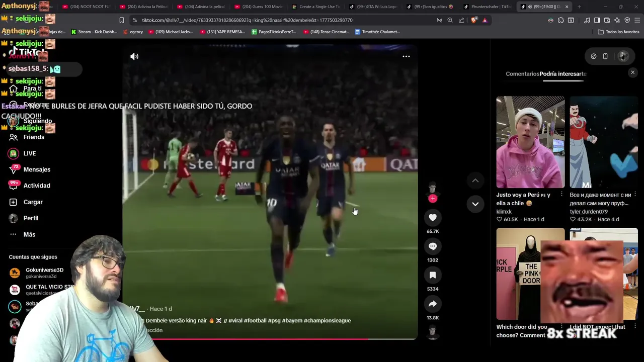Open the Brave Wallet icon
Screen dimensions: 644x362
[x=607, y=20]
